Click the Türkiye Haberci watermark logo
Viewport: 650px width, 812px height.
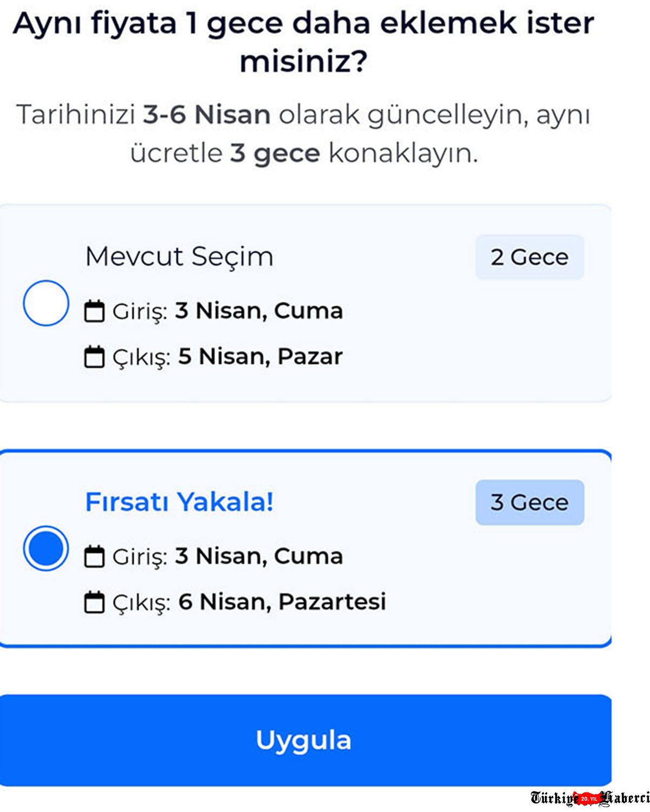point(590,798)
